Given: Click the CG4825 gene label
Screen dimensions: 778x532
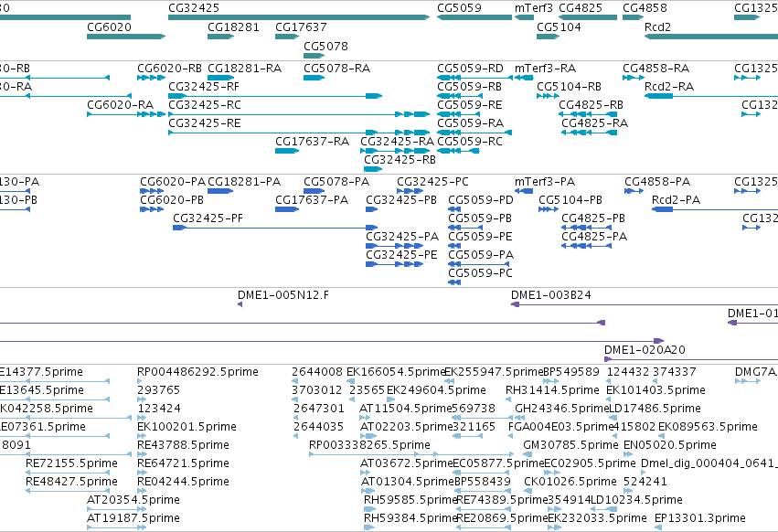Looking at the screenshot, I should [x=581, y=8].
